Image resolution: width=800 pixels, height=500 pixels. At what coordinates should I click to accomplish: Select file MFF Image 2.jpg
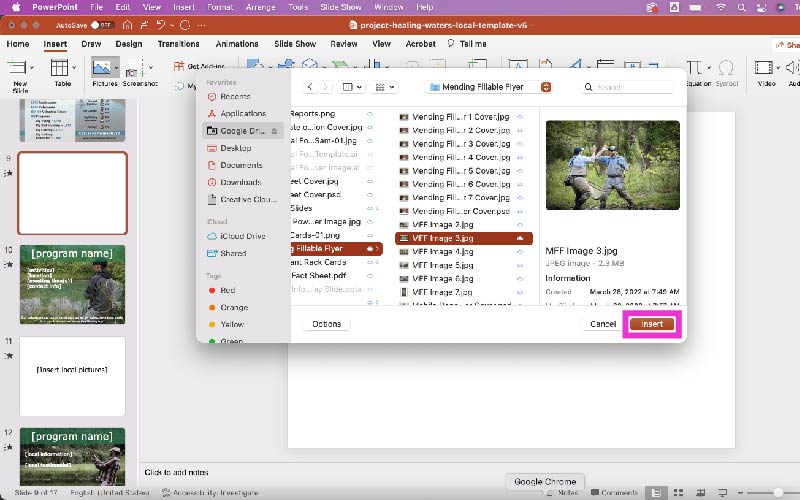pos(463,224)
